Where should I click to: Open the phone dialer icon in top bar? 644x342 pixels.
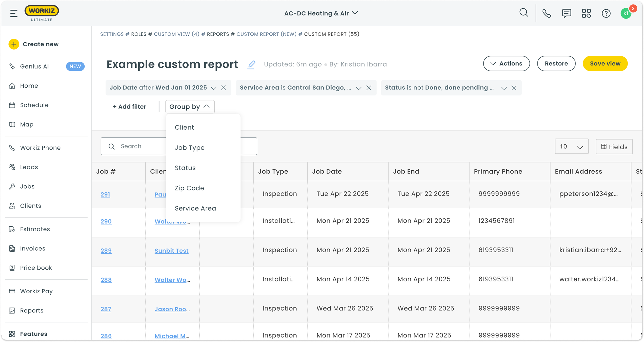point(546,13)
